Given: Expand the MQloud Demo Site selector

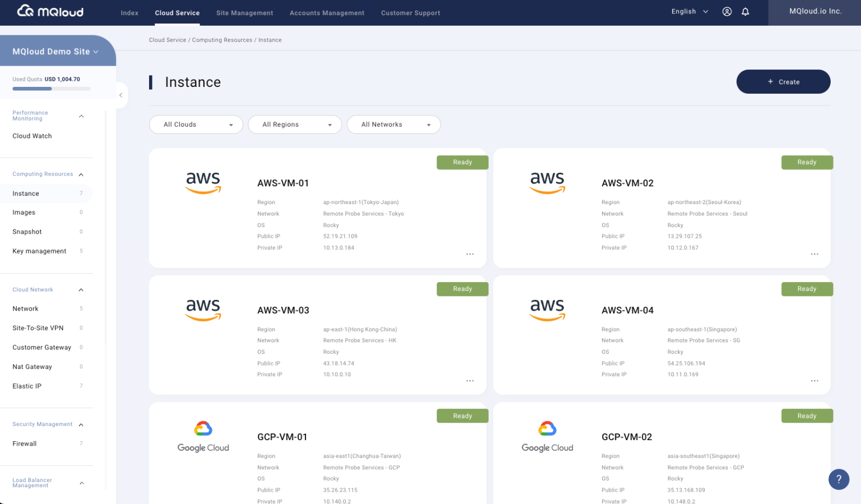Looking at the screenshot, I should (x=54, y=51).
